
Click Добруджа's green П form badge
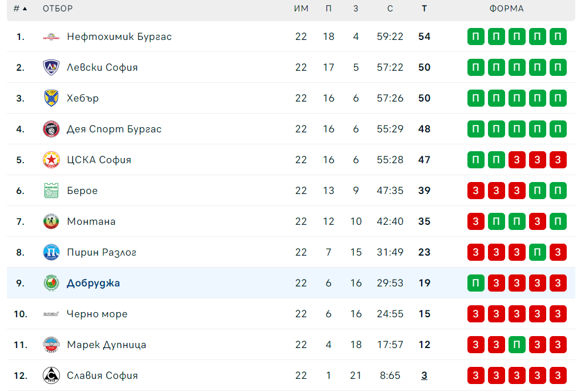coord(476,283)
